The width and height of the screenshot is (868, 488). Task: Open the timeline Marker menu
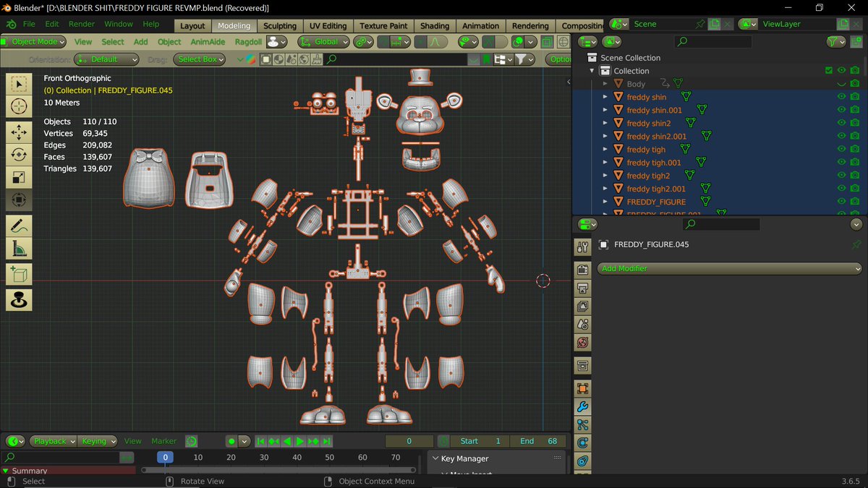(x=163, y=441)
